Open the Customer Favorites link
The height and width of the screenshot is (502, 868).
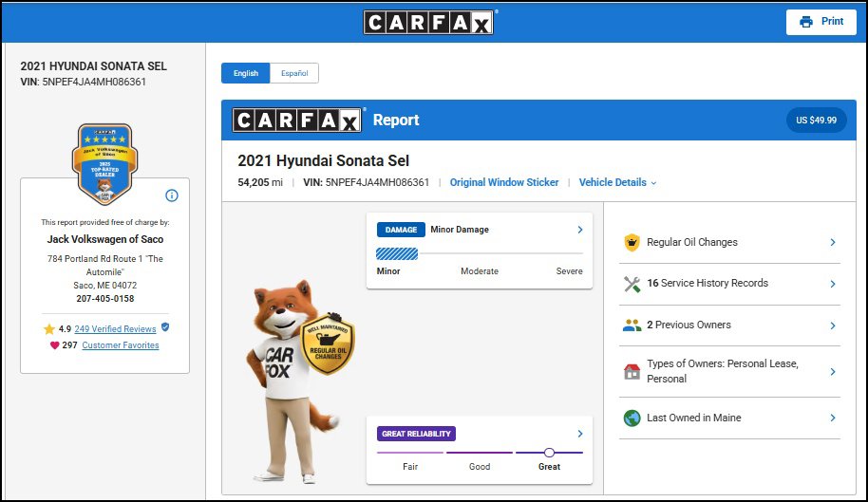click(x=120, y=345)
